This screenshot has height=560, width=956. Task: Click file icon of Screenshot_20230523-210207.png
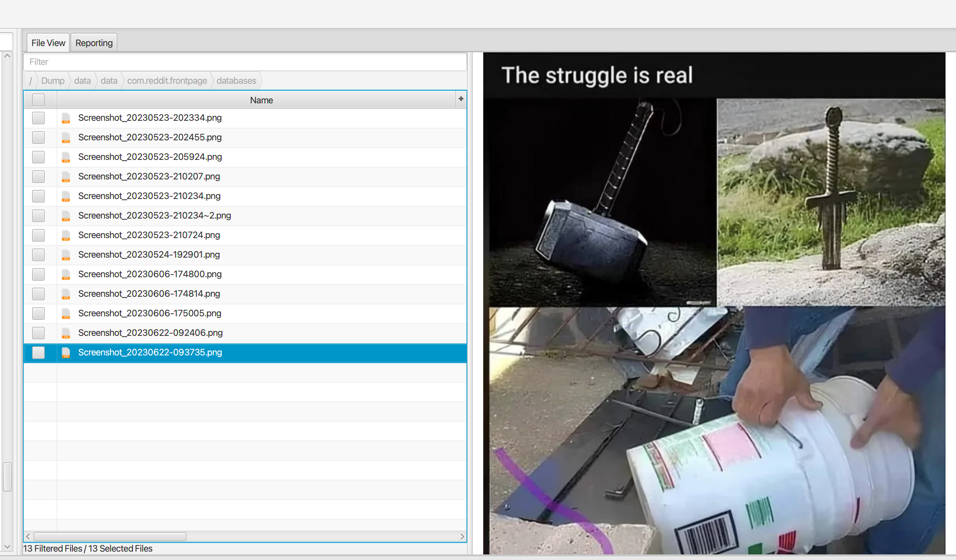coord(66,176)
